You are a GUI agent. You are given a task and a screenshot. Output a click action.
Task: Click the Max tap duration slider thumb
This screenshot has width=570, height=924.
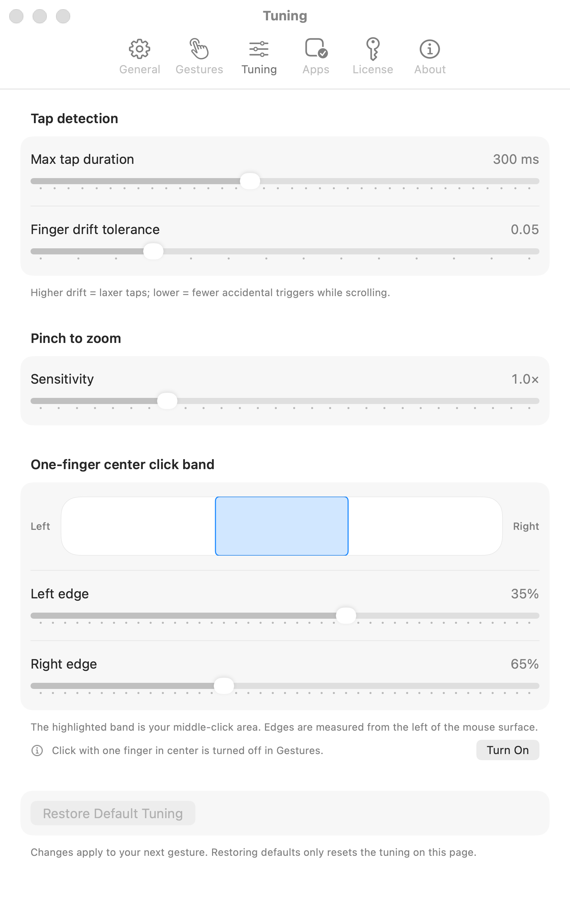250,181
